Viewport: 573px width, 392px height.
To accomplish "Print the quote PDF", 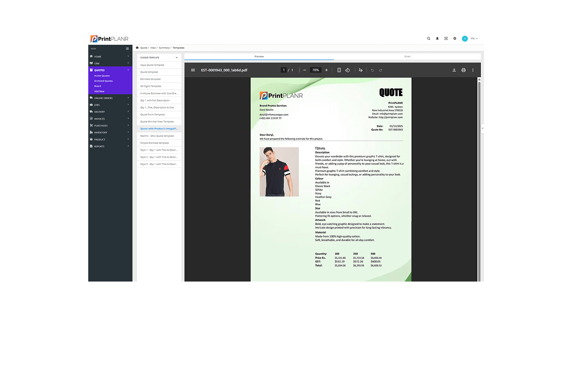I will click(463, 70).
